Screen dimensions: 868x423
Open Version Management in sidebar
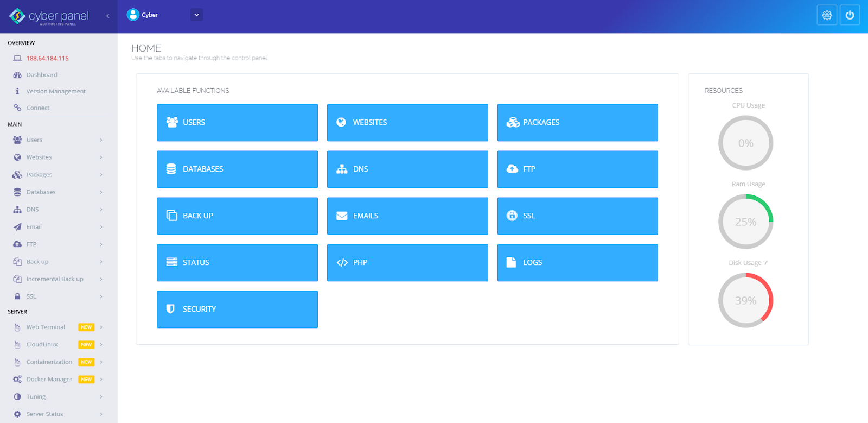point(56,91)
